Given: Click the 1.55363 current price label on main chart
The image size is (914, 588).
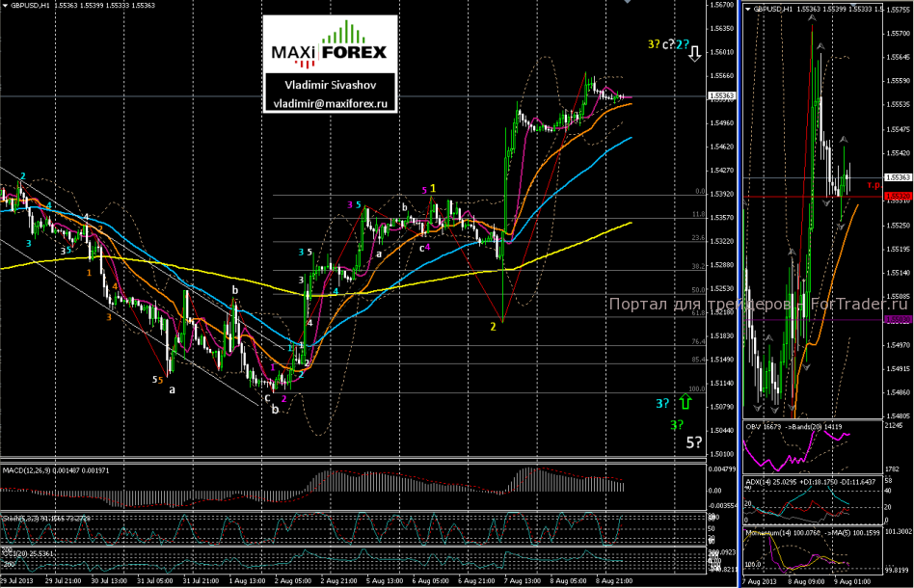Looking at the screenshot, I should (x=719, y=95).
